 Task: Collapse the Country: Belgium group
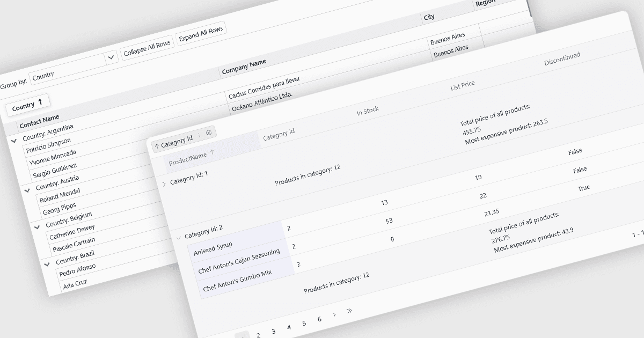click(x=37, y=227)
